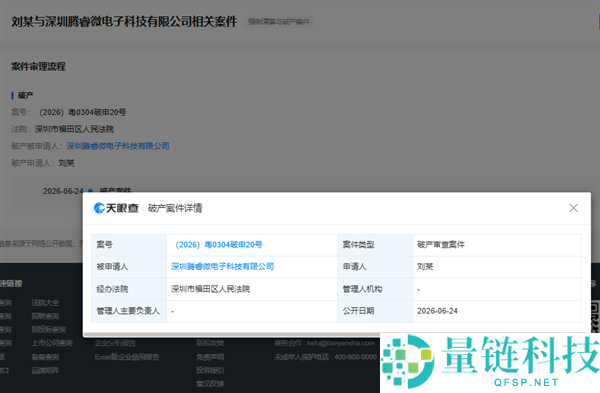This screenshot has height=393, width=600.
Task: Click (2026) 粤0304破申20号 case number on page
Action: [x=83, y=112]
